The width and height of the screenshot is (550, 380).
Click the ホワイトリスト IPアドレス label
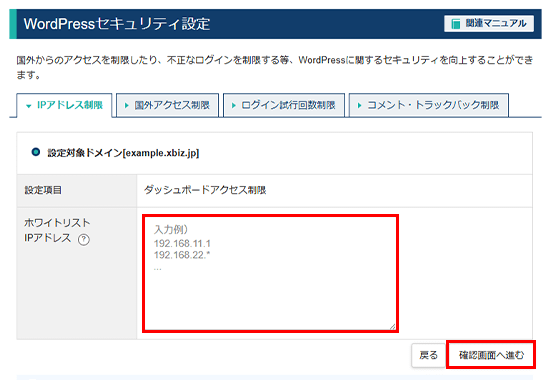(x=57, y=230)
